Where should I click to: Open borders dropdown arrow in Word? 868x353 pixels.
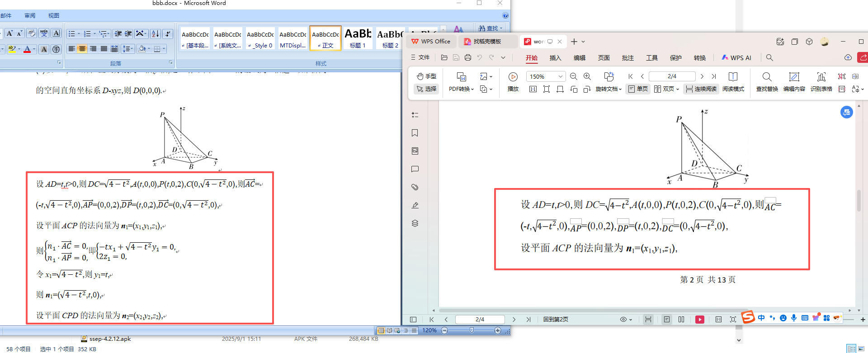[x=164, y=49]
